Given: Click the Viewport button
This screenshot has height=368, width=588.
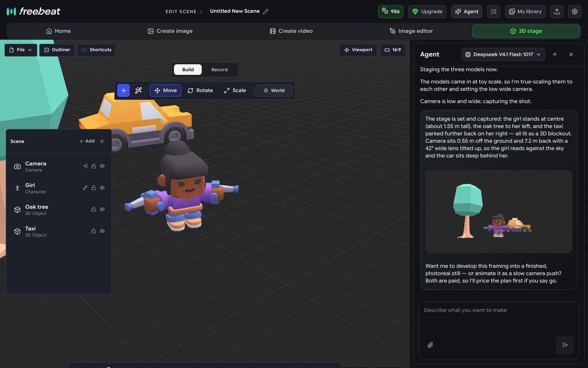Looking at the screenshot, I should (x=358, y=50).
